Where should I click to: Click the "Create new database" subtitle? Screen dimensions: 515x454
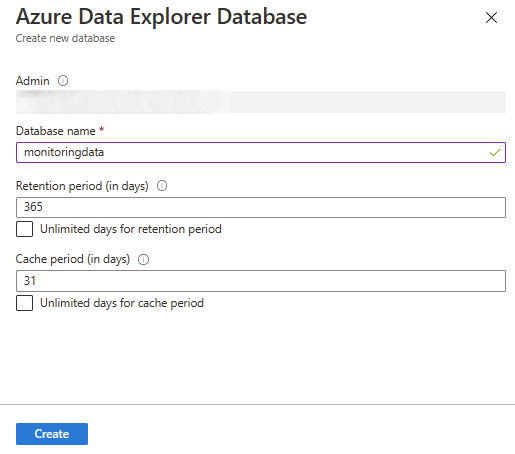[65, 38]
